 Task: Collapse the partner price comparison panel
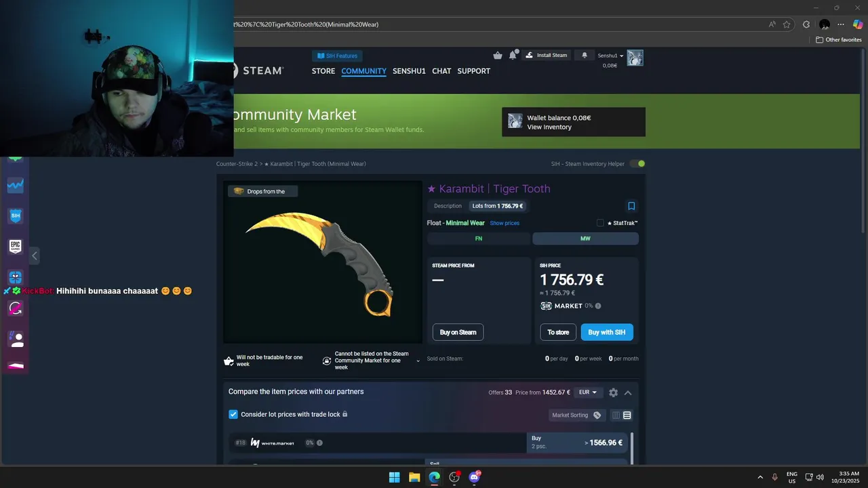628,392
